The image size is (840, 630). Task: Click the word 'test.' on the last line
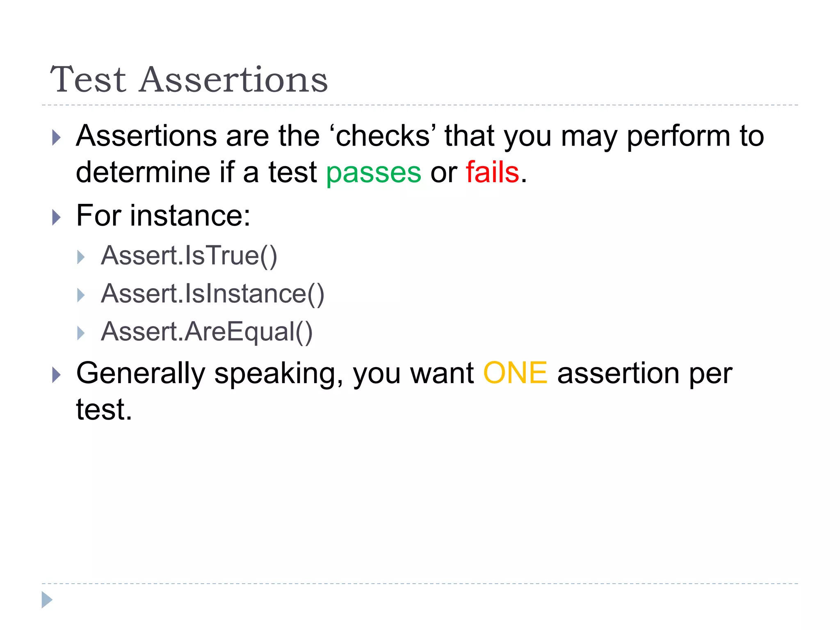pyautogui.click(x=104, y=409)
